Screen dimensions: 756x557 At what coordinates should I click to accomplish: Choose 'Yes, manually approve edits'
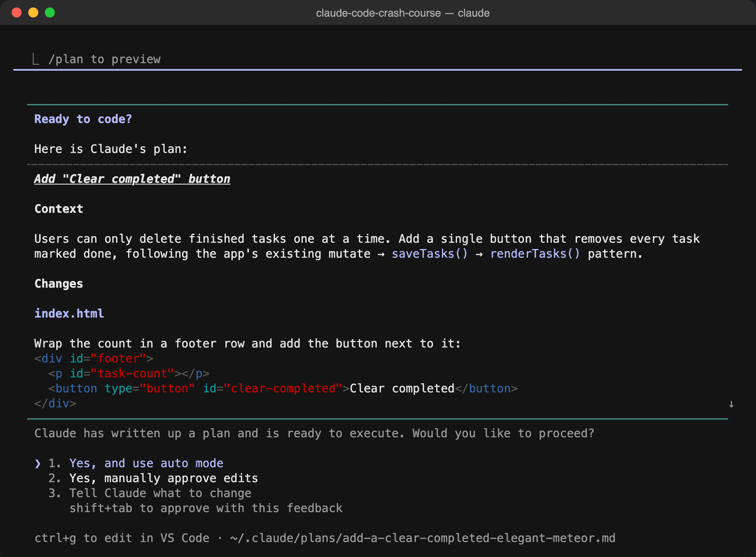163,478
